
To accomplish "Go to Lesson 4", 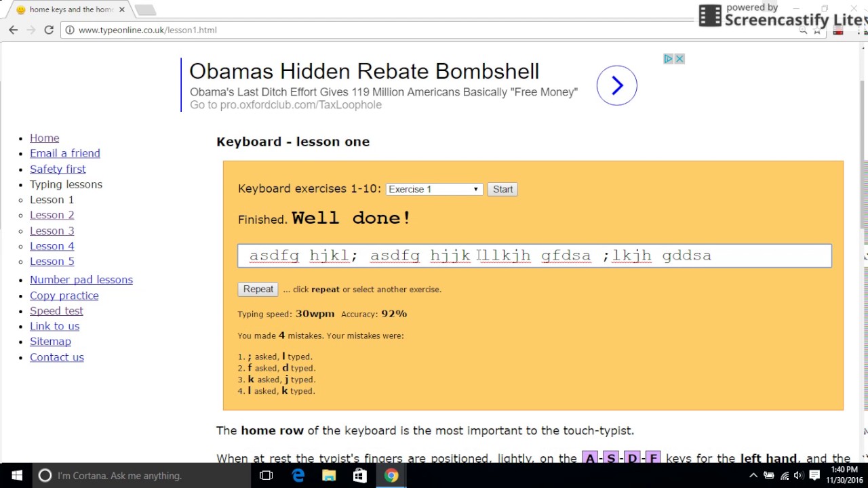I will pos(52,246).
